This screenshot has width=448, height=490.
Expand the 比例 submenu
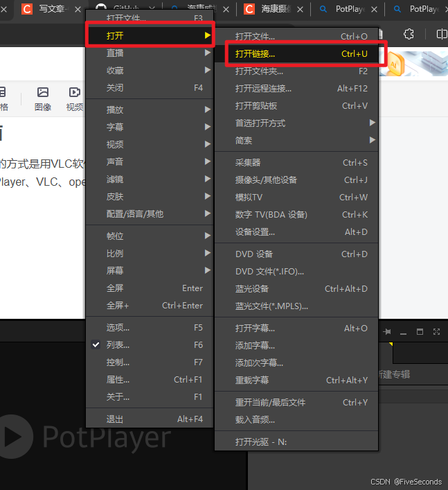(150, 253)
